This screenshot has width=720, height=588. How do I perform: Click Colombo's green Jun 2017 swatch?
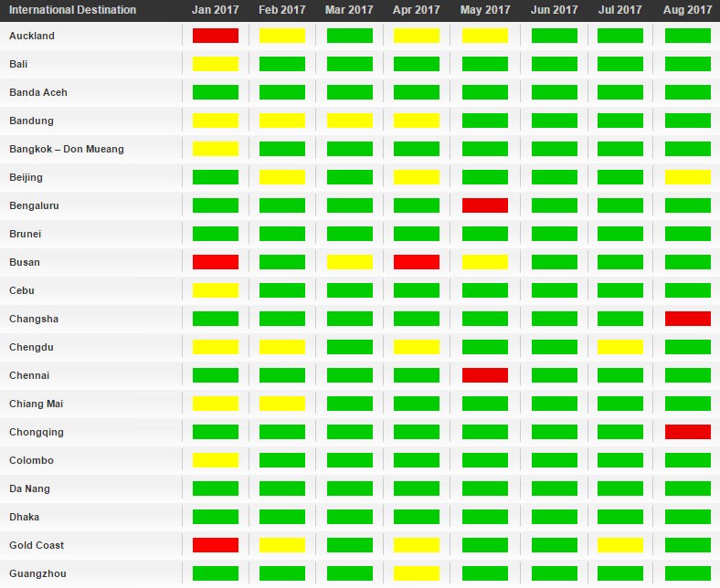click(x=555, y=460)
